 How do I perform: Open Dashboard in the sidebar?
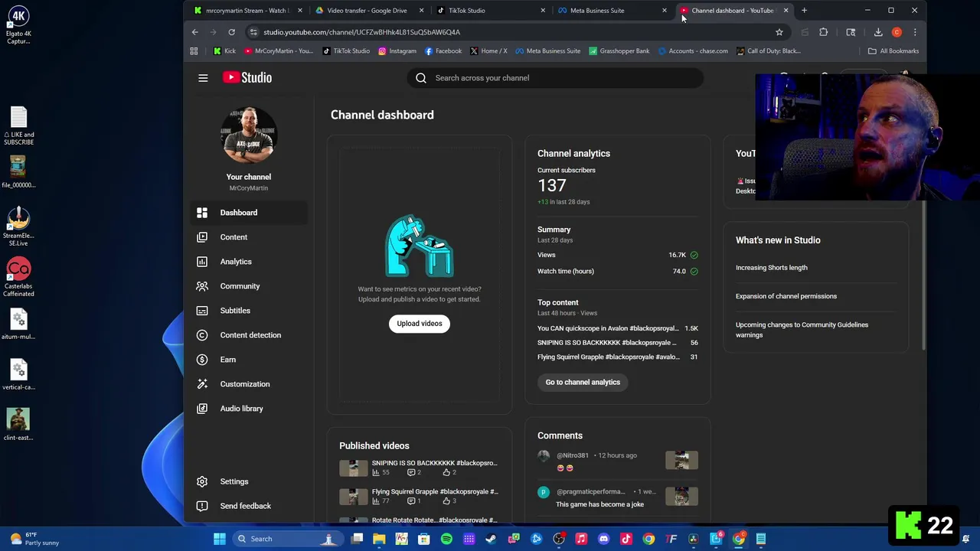[249, 213]
